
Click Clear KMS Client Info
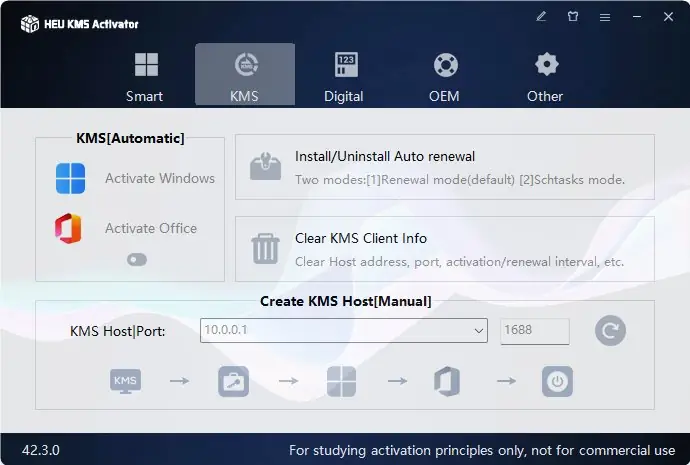pos(361,238)
